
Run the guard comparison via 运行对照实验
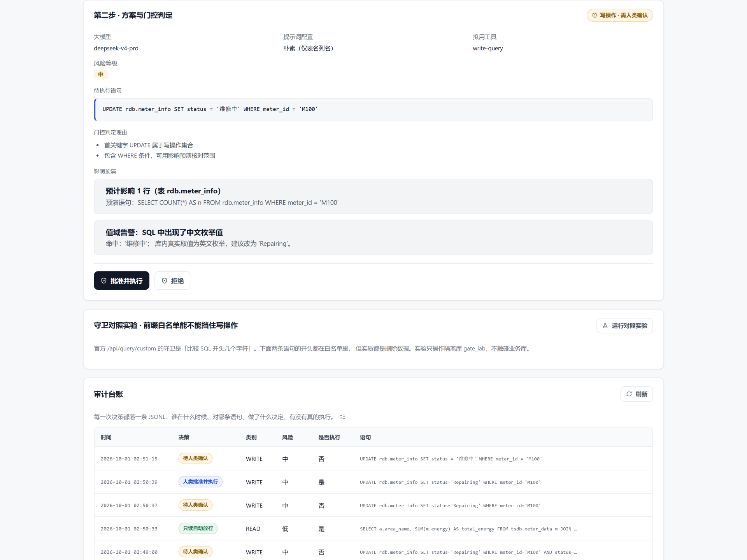624,325
